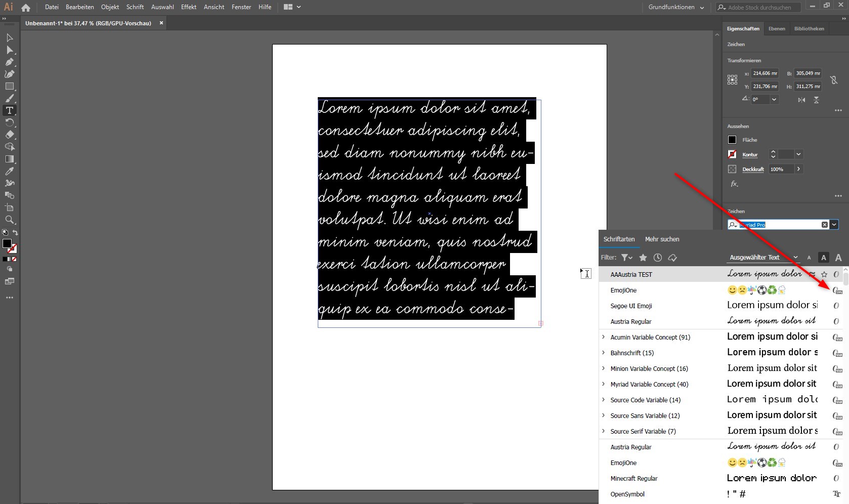The image size is (849, 504).
Task: Open the font classification filter dropdown
Action: tap(627, 258)
